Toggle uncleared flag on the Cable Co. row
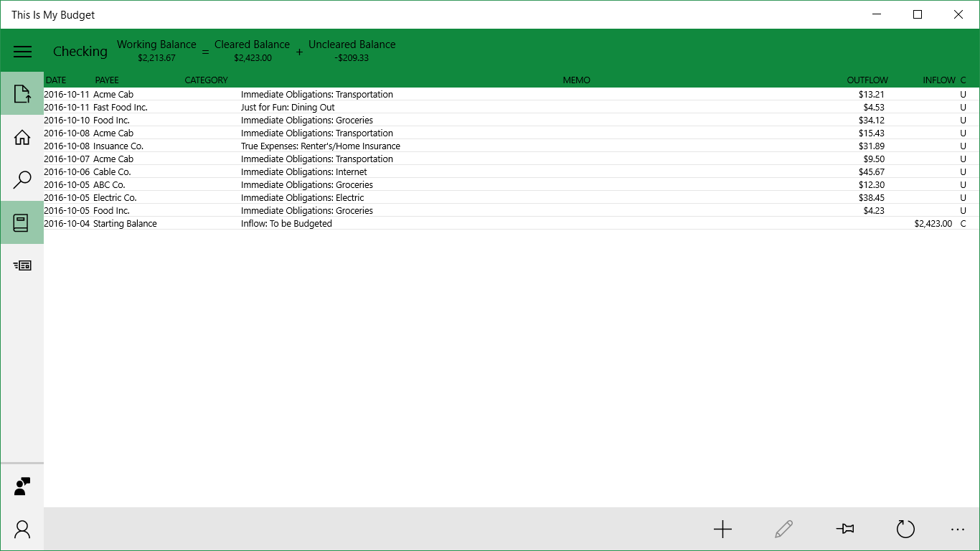This screenshot has width=980, height=551. (963, 171)
